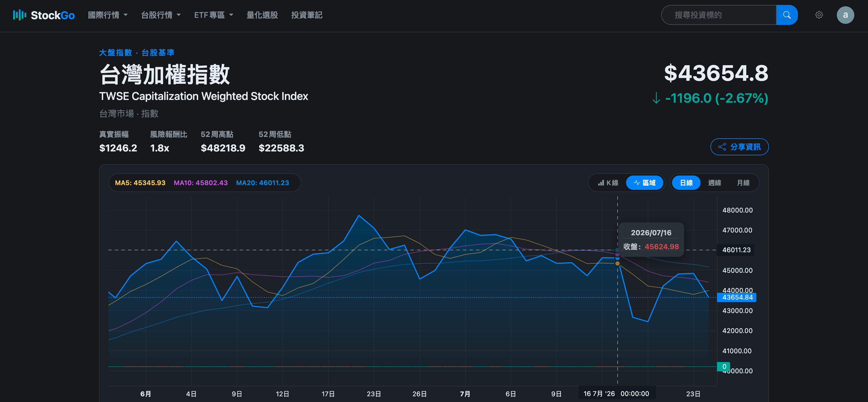Click the 46011.23 MA20 axis label
Image resolution: width=868 pixels, height=402 pixels.
(736, 250)
